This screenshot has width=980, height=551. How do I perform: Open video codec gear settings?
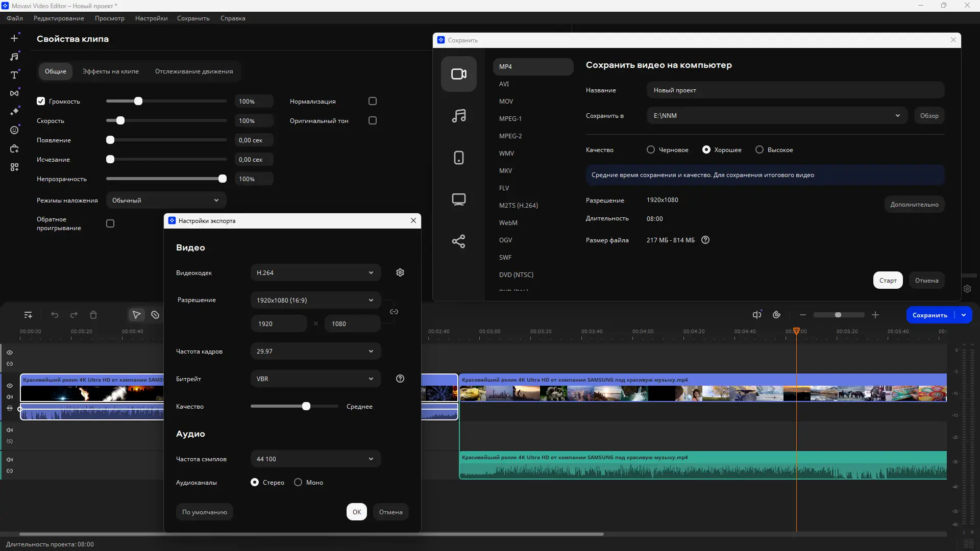pos(400,272)
